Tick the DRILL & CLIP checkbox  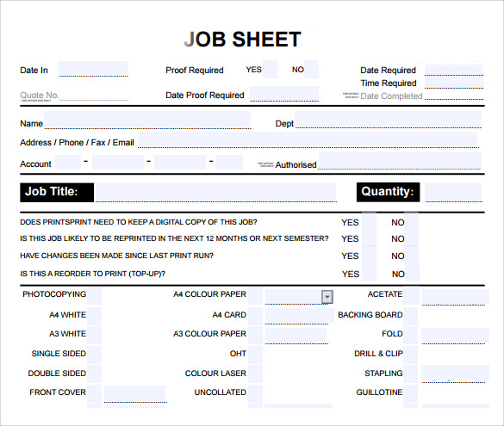pos(411,355)
